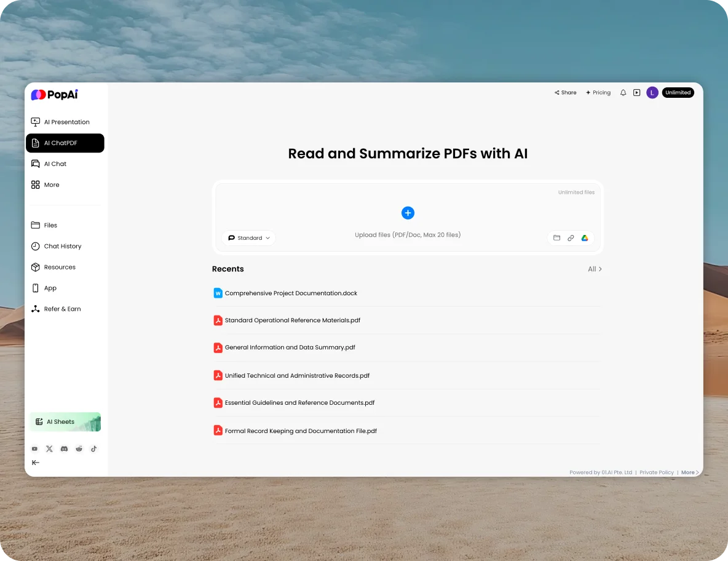Screen dimensions: 728x561
Task: Open PopAI's Discord community
Action: 64,448
